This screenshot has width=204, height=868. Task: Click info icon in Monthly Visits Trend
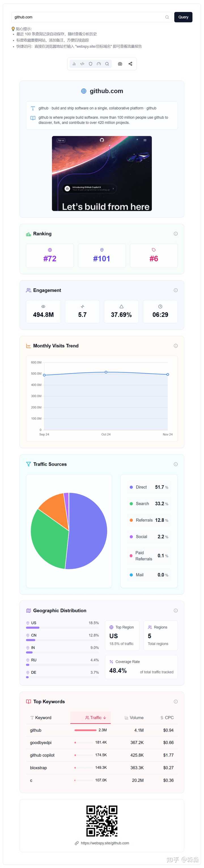coord(176,346)
